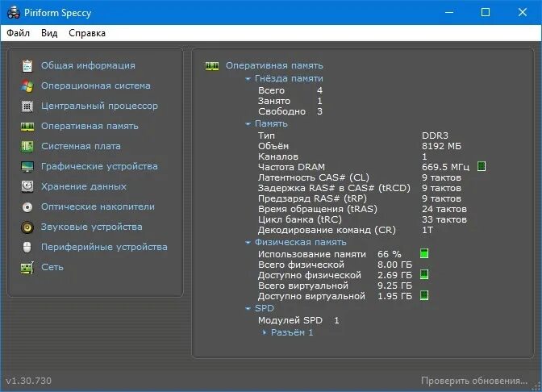Open the Вид menu

click(x=49, y=33)
